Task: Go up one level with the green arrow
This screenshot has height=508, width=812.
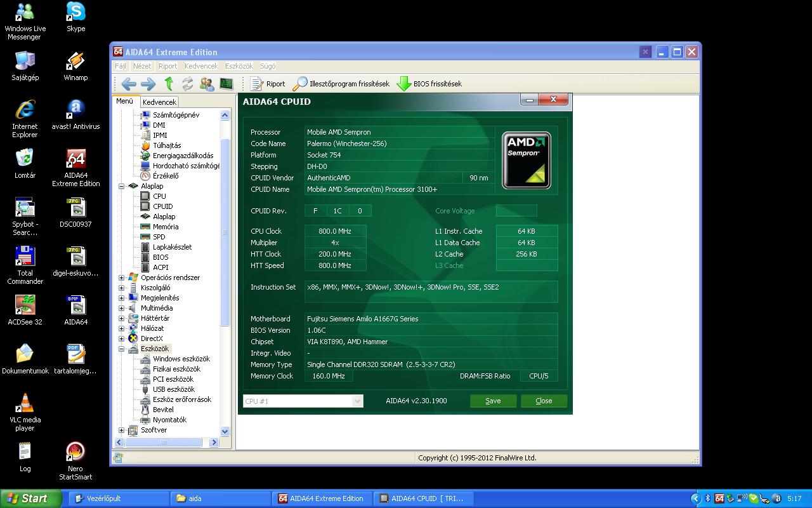Action: (169, 83)
